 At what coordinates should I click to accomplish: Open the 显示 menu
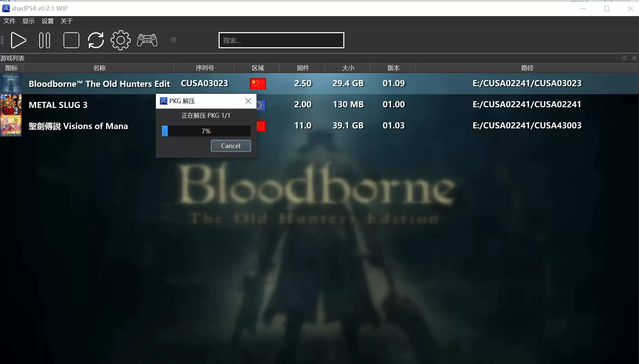tap(28, 21)
